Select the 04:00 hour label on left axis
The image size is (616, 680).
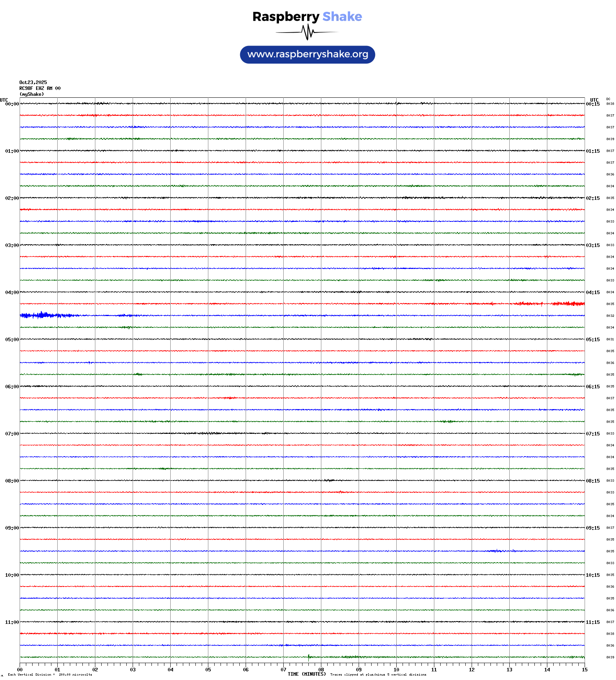pos(12,292)
